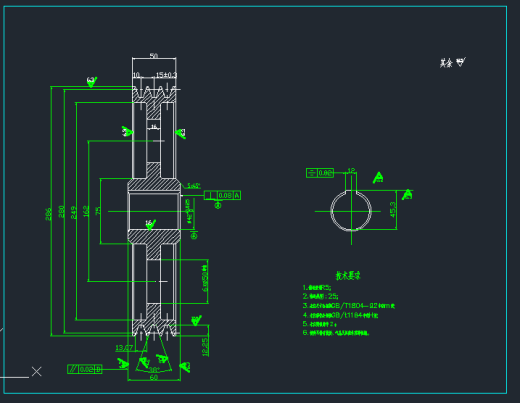Click surface roughness symbol at top left
Screen dimensions: 520x403
(x=92, y=82)
